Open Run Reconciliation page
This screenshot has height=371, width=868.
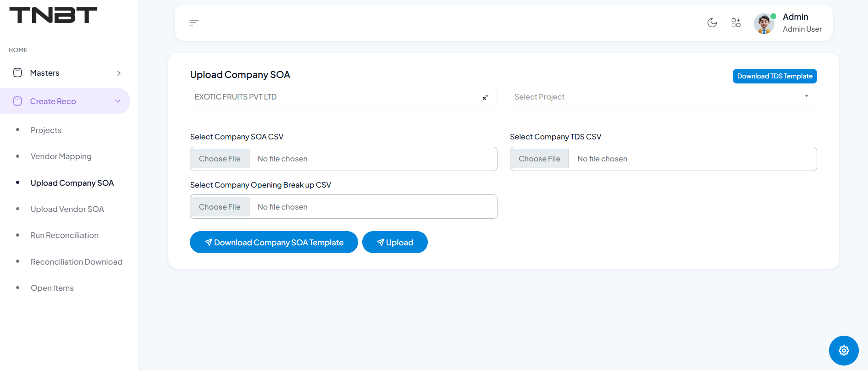point(65,235)
